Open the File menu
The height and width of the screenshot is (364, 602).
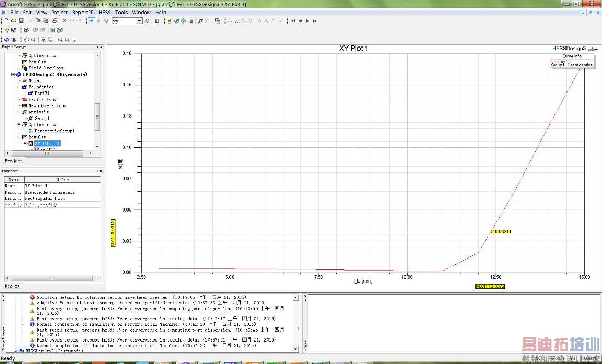pos(14,13)
